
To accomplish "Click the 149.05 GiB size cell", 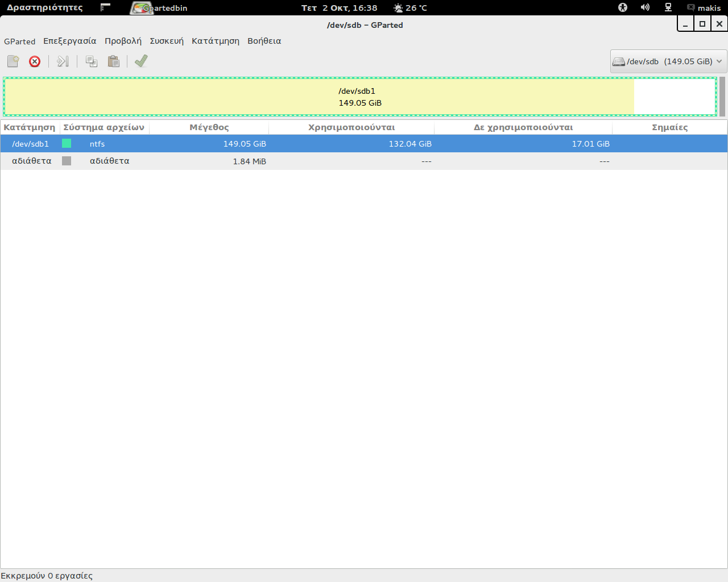I will click(x=245, y=144).
